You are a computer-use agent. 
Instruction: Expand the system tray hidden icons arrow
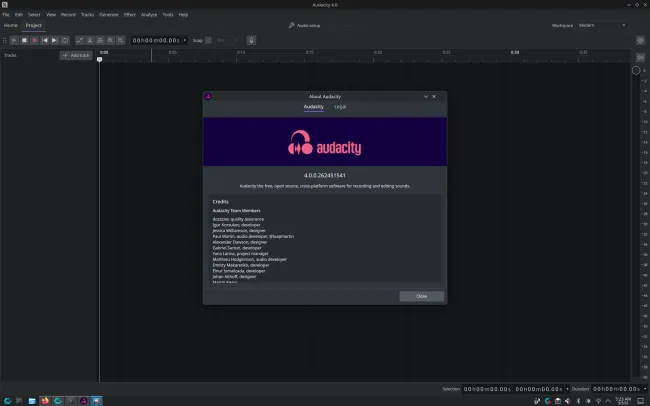point(608,401)
